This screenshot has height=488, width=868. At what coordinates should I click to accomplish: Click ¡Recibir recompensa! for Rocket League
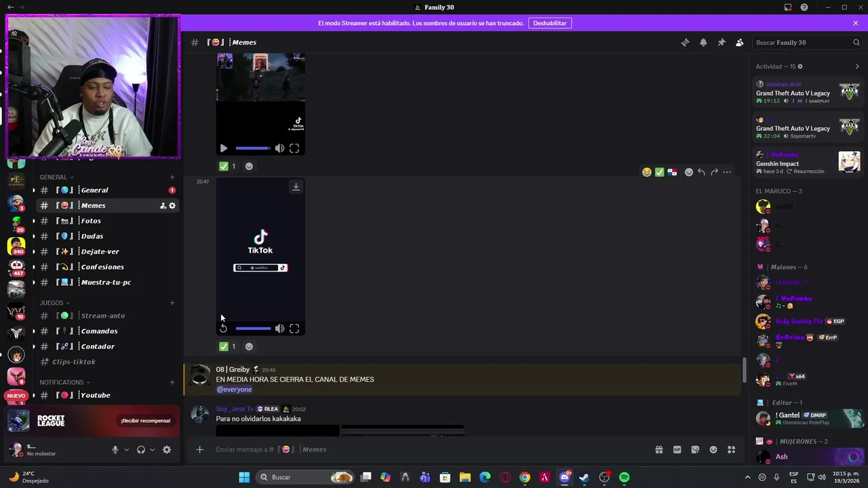(146, 421)
